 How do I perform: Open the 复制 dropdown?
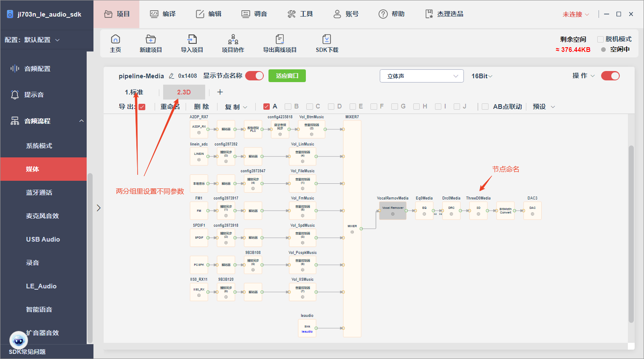(236, 107)
